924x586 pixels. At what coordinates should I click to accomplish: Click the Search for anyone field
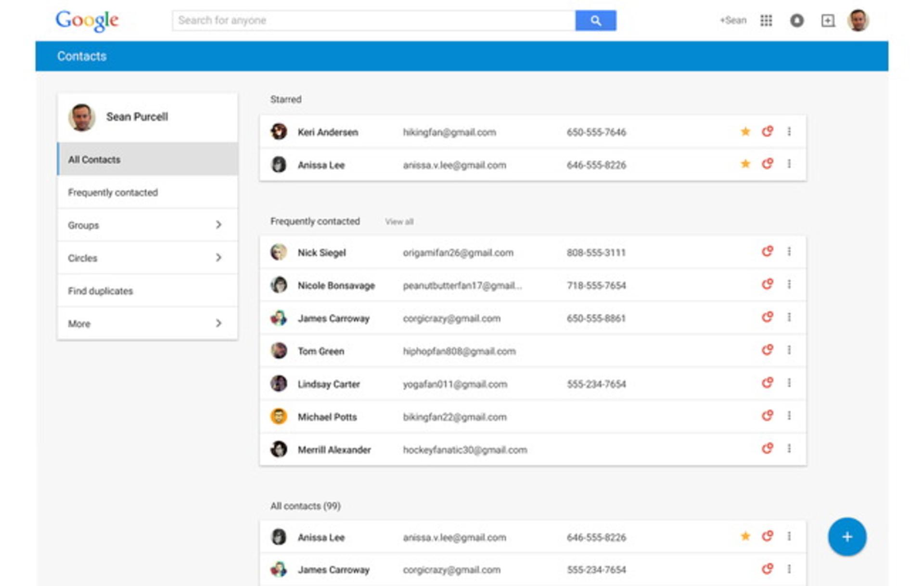(374, 20)
